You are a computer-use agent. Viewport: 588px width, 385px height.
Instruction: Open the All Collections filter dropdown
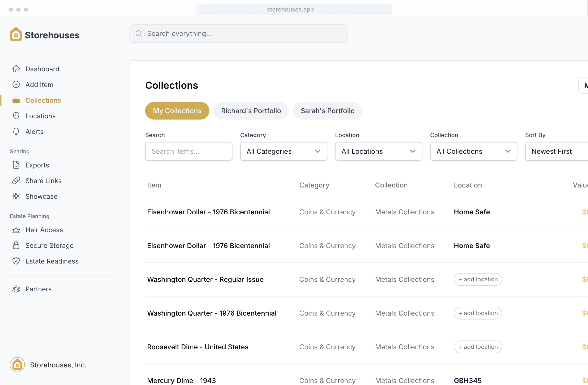[473, 151]
